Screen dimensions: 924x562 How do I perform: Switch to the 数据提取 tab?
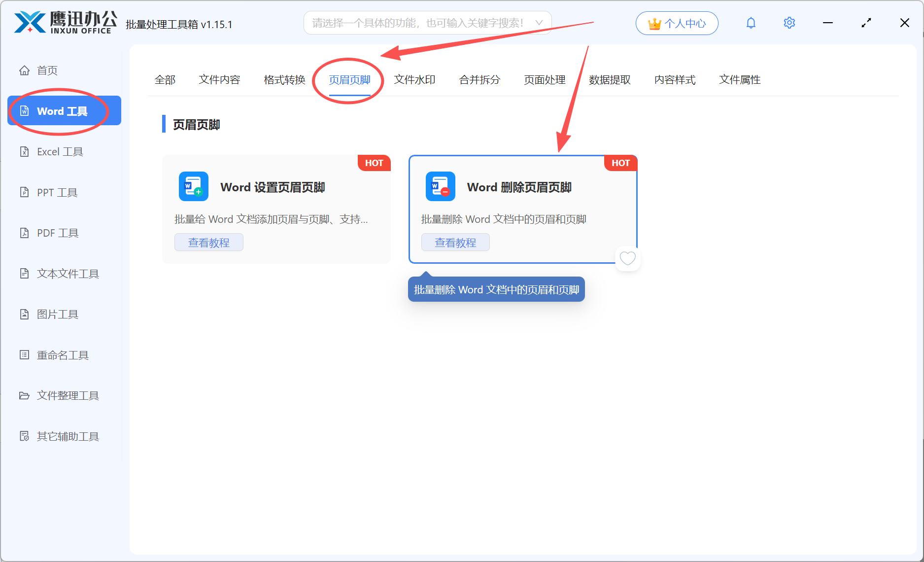click(x=610, y=80)
